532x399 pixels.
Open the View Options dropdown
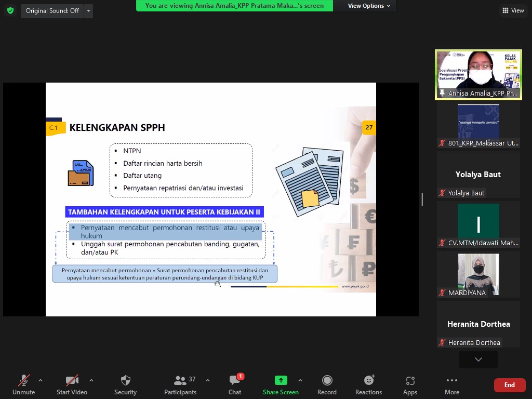point(369,6)
